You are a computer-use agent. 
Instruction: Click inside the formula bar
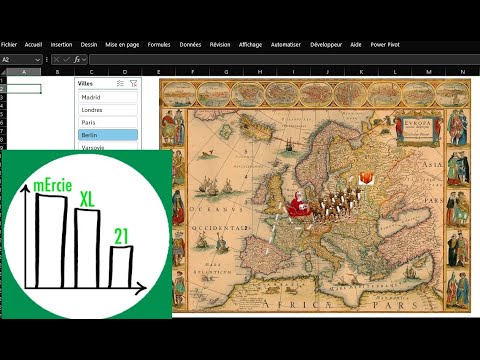click(284, 60)
